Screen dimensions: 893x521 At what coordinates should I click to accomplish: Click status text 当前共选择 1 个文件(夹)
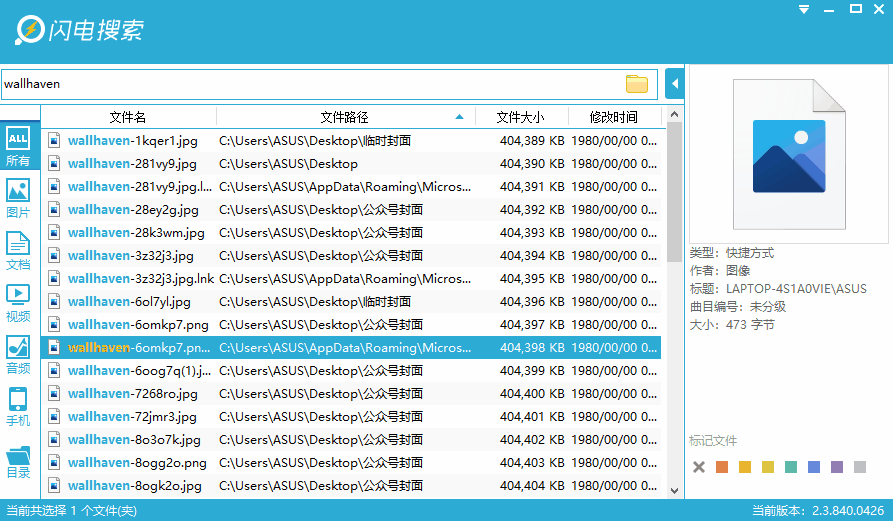72,511
